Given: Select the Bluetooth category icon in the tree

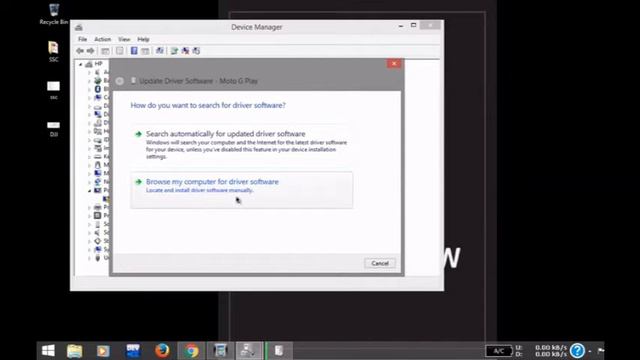Looking at the screenshot, I should point(98,89).
